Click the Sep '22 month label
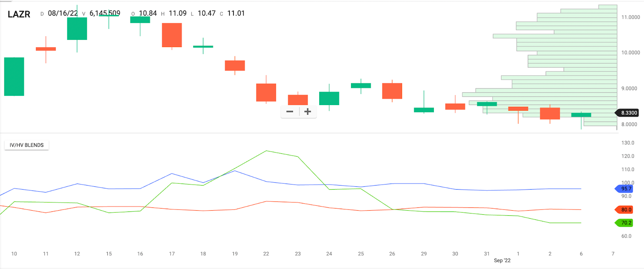The image size is (644, 269). 502,261
